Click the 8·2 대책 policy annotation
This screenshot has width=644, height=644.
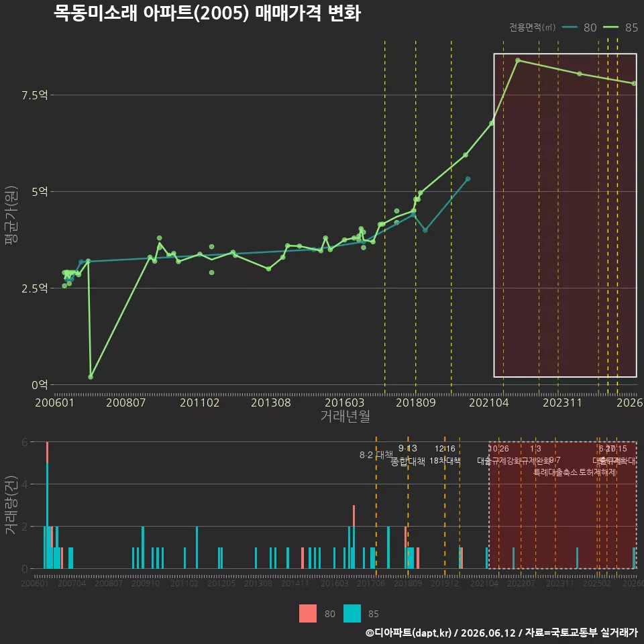[x=376, y=455]
